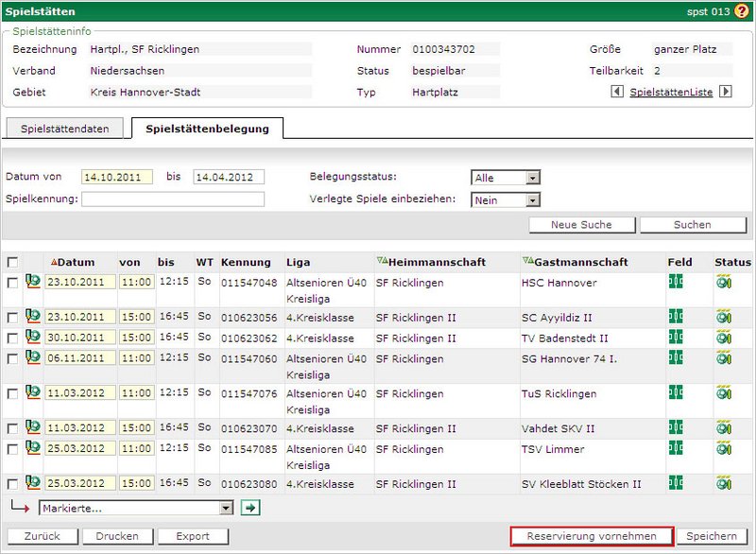
Task: Open game details icon for HSC Hannover row
Action: [33, 281]
